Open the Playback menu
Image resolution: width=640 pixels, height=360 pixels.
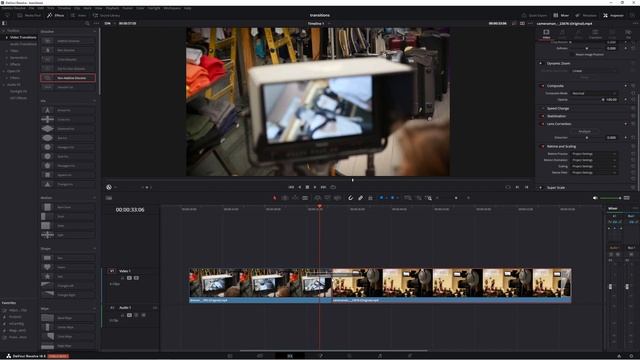112,8
